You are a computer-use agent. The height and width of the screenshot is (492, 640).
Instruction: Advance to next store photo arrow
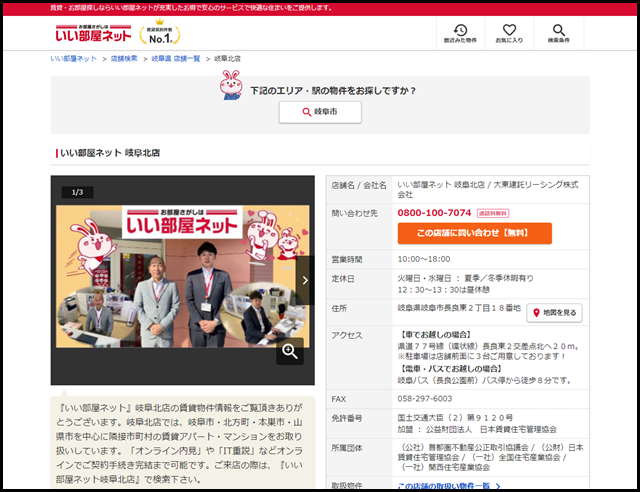[x=305, y=281]
